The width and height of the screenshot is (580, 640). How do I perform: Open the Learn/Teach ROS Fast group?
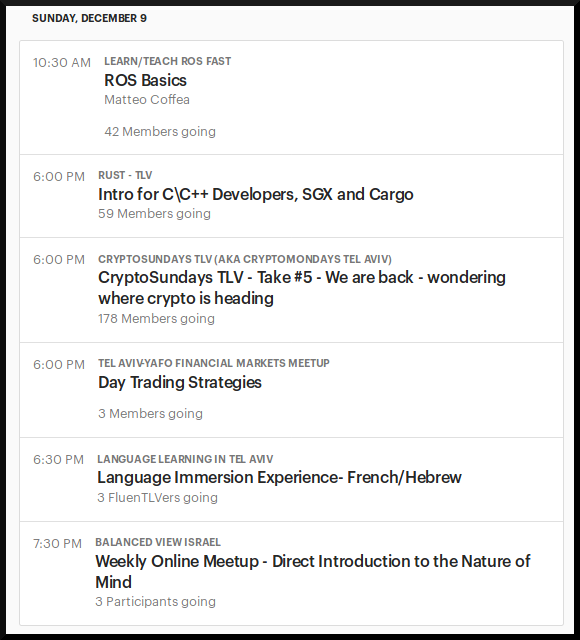167,61
